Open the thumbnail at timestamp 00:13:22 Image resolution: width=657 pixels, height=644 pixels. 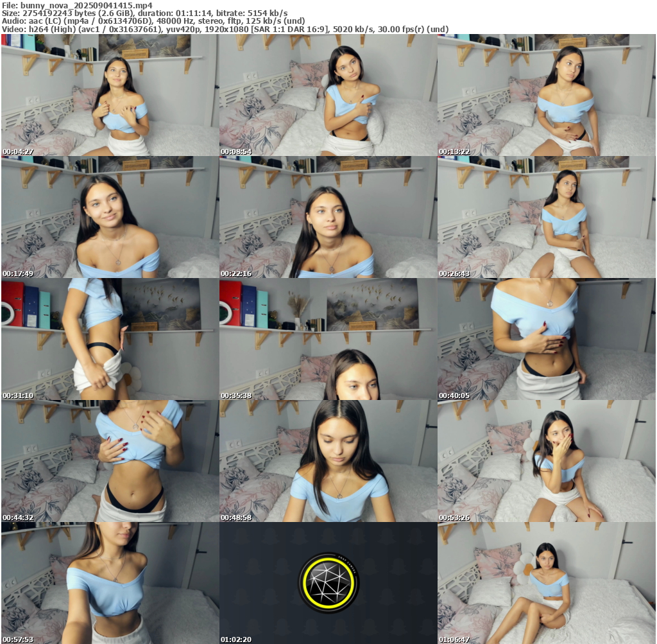(546, 95)
